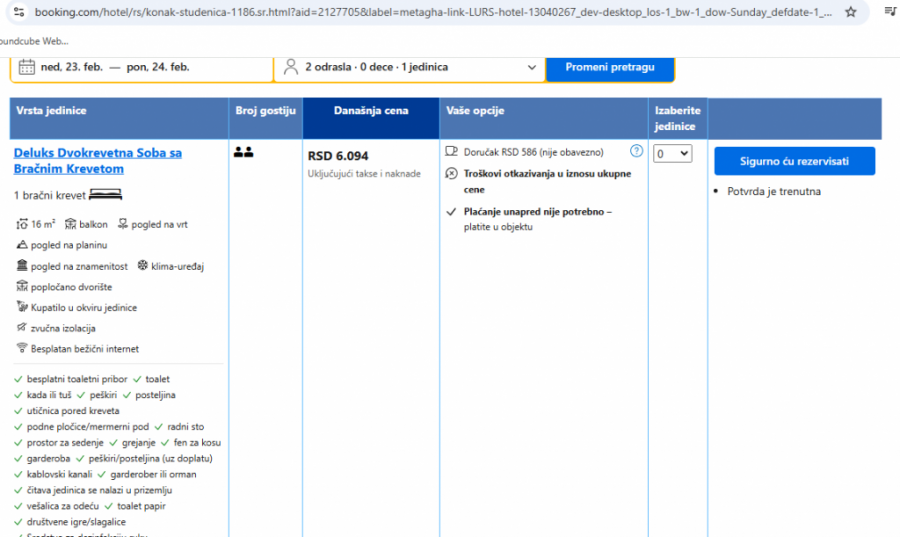Click the free WiFi icon
Viewport: 900px width, 537px height.
click(22, 348)
